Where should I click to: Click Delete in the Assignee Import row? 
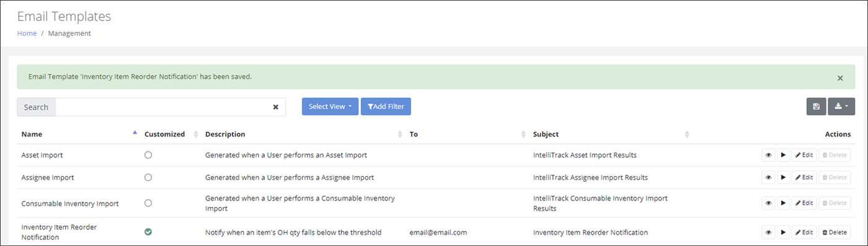tap(835, 177)
